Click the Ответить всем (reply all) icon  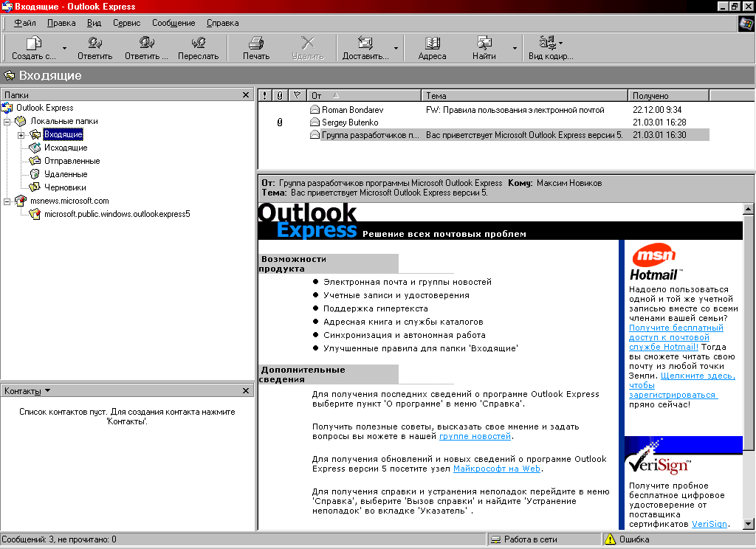tap(147, 43)
